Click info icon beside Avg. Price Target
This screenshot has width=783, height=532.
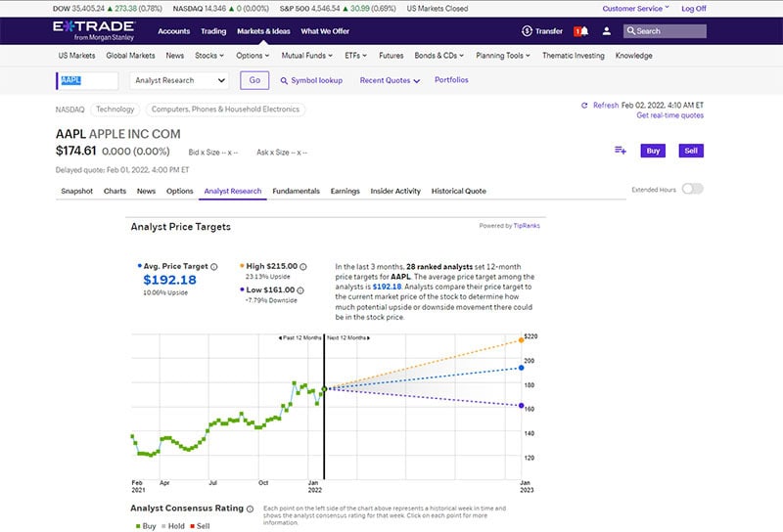coord(213,266)
